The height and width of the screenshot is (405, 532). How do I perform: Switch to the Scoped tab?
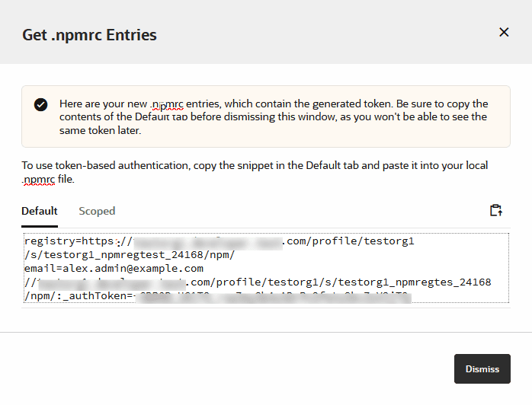point(97,211)
